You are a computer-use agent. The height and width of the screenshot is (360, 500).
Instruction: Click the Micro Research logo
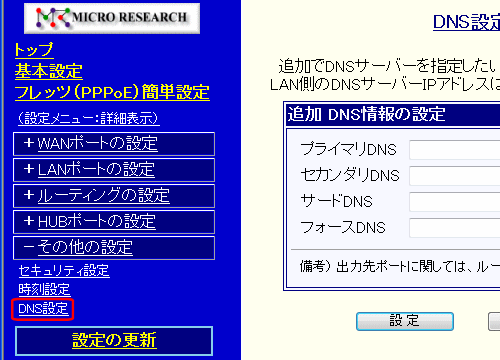click(112, 18)
